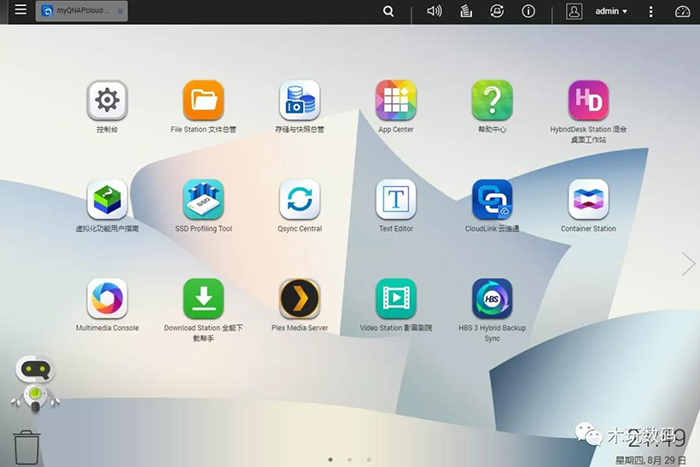
Task: Open the green Help Center icon
Action: [492, 100]
